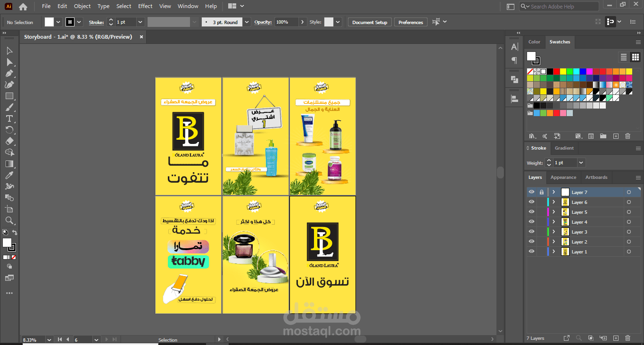Activate the Gradient tool in toolbar

(x=9, y=164)
